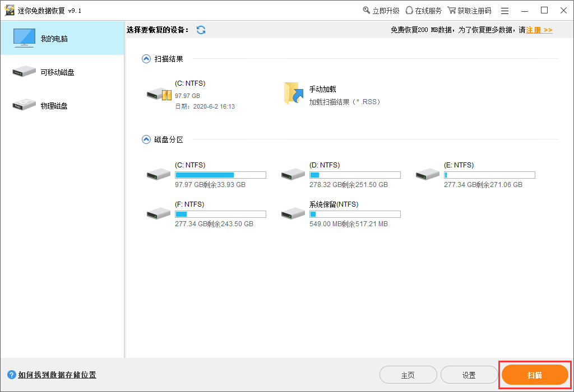Select the 系统保留 NTFS partition
This screenshot has width=574, height=392.
pyautogui.click(x=341, y=214)
